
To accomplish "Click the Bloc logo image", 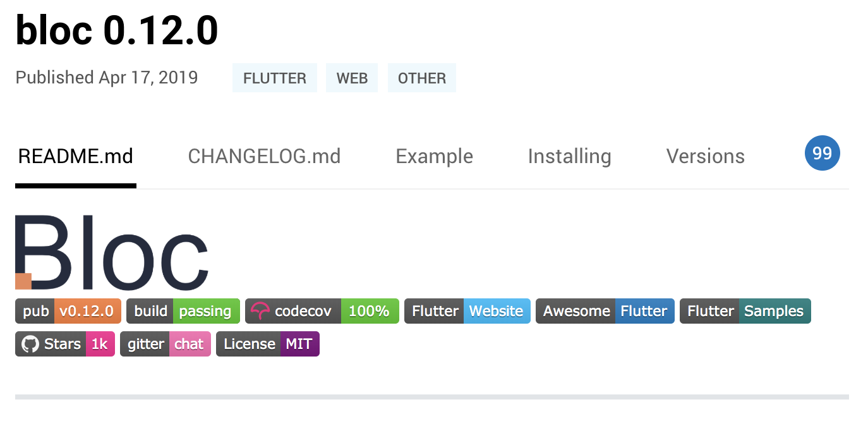I will pos(112,252).
